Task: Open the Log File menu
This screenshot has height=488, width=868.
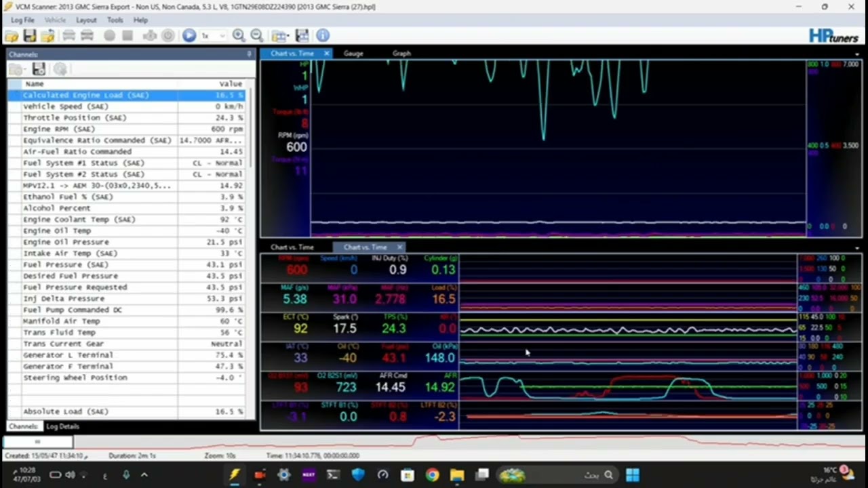Action: tap(22, 20)
